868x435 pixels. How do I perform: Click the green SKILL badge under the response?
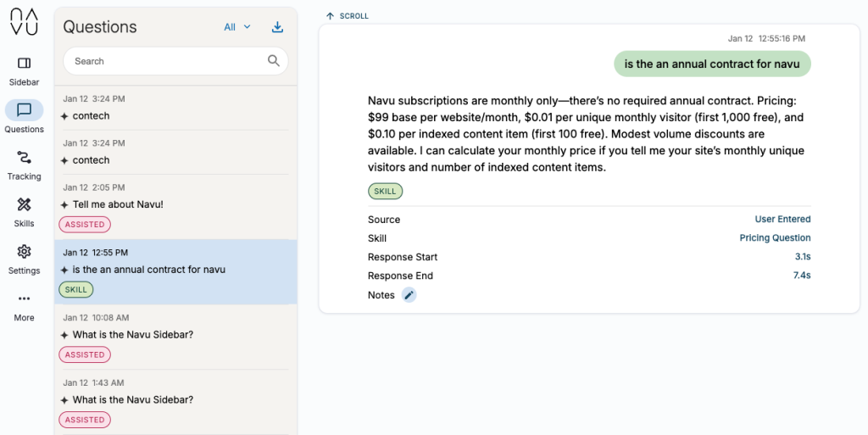pos(385,192)
